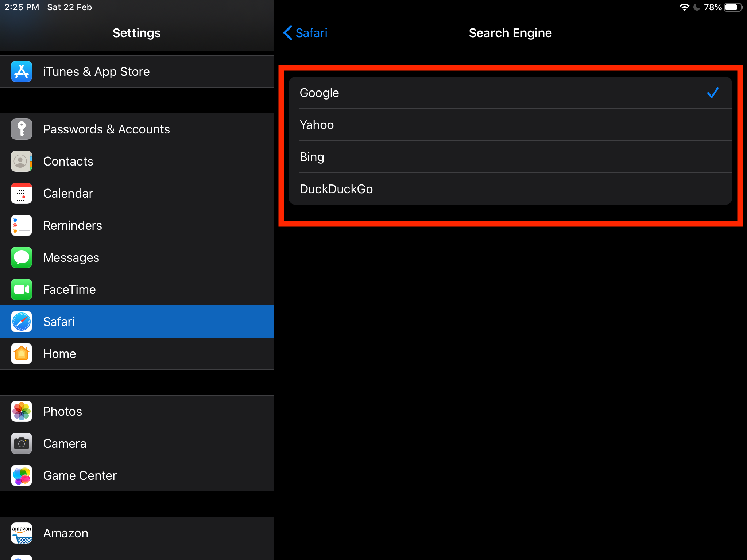The image size is (747, 560).
Task: Tap the Passwords & Accounts key icon
Action: (x=22, y=129)
